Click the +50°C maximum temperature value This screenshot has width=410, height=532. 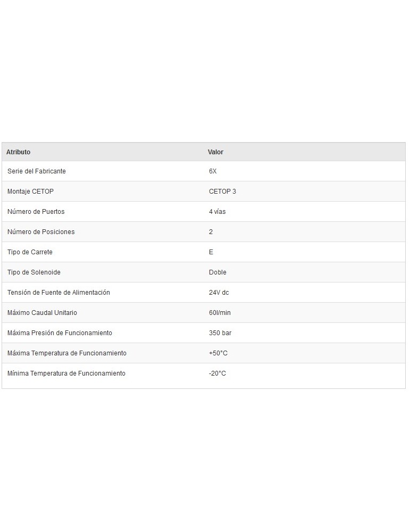pyautogui.click(x=218, y=353)
